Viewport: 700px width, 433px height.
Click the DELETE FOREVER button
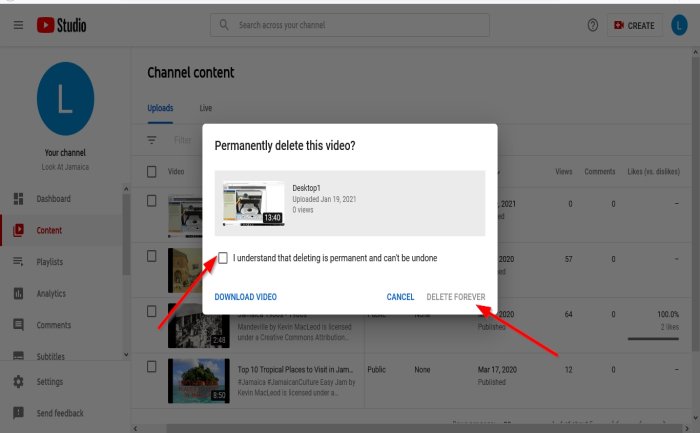pos(456,297)
